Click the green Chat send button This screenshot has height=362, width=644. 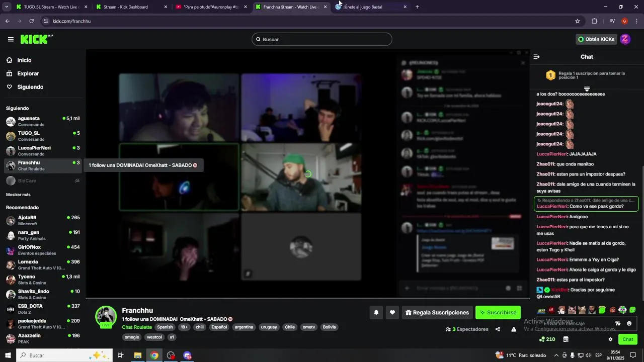pyautogui.click(x=627, y=339)
